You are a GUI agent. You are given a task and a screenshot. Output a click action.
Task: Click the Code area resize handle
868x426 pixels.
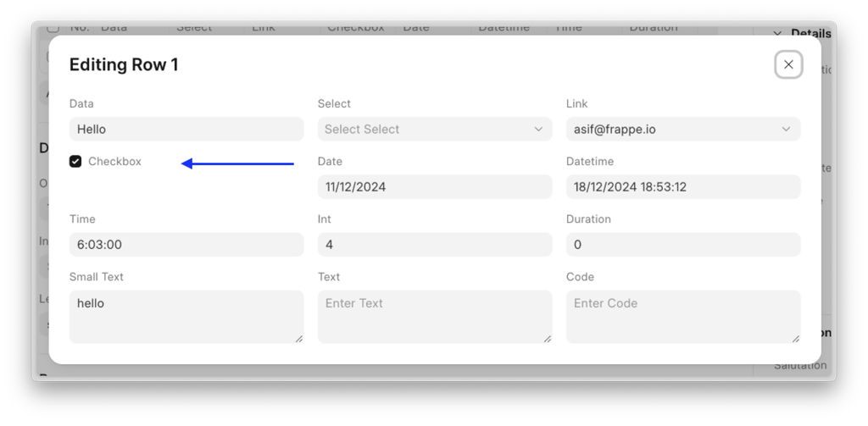pos(795,339)
